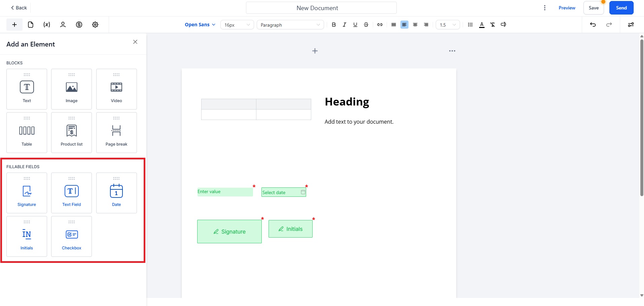
Task: Toggle underline formatting
Action: 355,25
